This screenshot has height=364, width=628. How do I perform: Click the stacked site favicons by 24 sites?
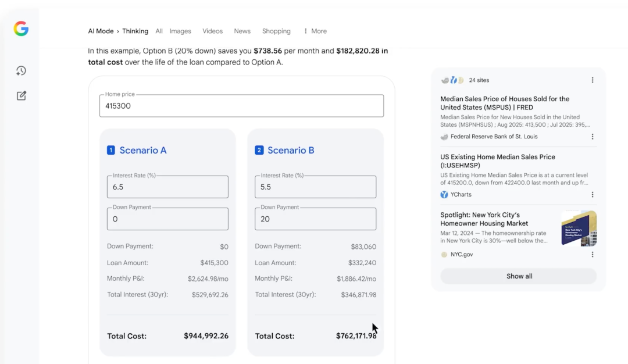(452, 80)
